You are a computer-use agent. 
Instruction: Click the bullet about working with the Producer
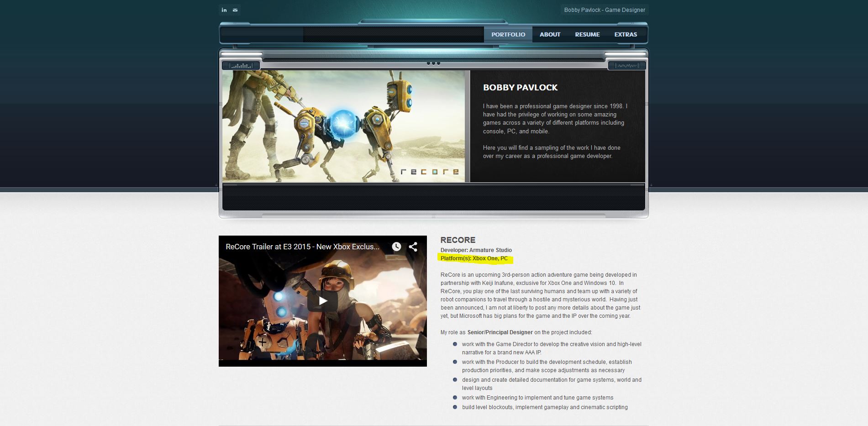[547, 366]
